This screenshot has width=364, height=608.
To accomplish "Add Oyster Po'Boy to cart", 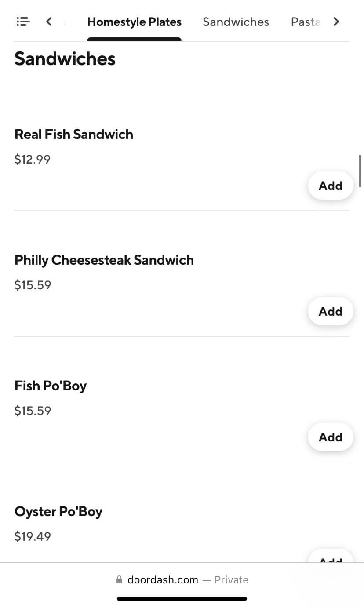I will pos(330,557).
